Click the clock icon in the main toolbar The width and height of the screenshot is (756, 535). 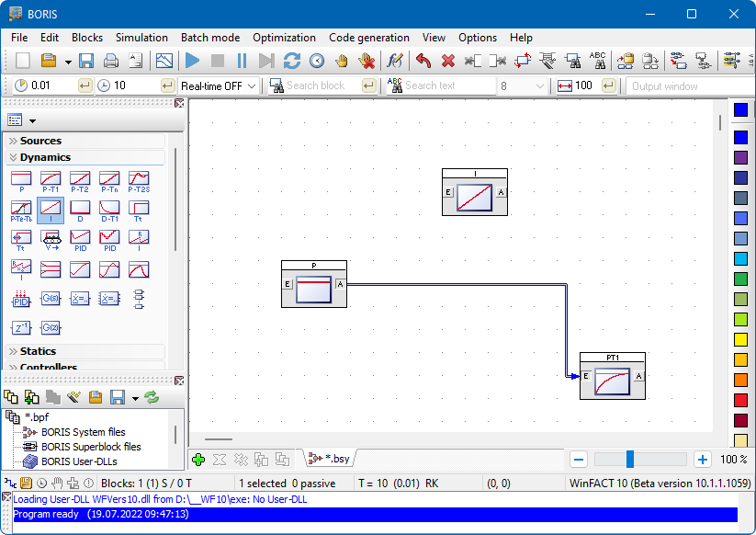tap(317, 61)
